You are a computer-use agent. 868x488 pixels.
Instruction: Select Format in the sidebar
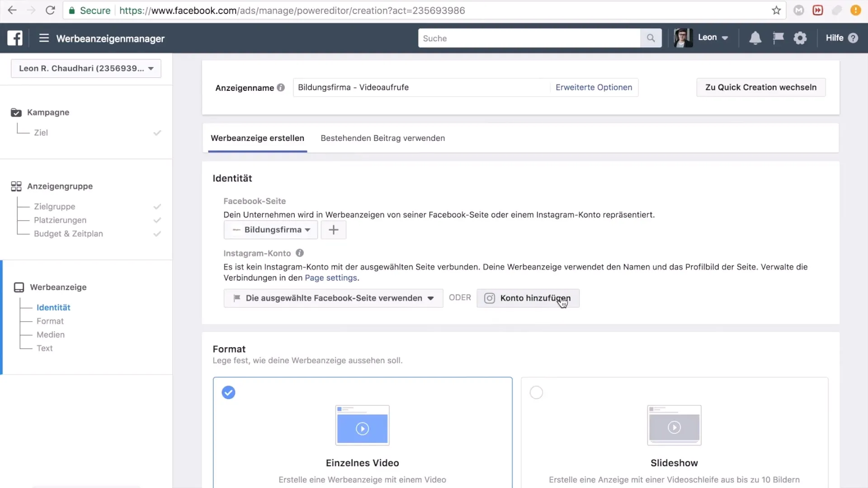click(50, 321)
